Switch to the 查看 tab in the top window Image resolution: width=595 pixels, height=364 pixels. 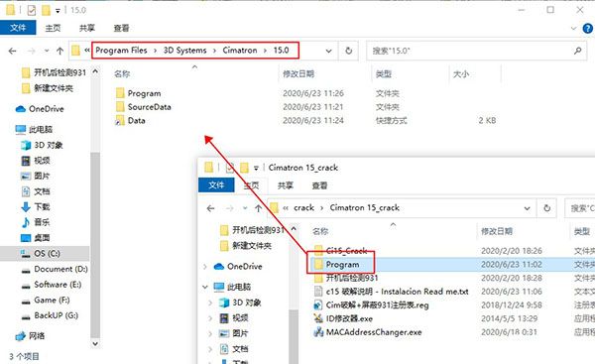tap(121, 28)
